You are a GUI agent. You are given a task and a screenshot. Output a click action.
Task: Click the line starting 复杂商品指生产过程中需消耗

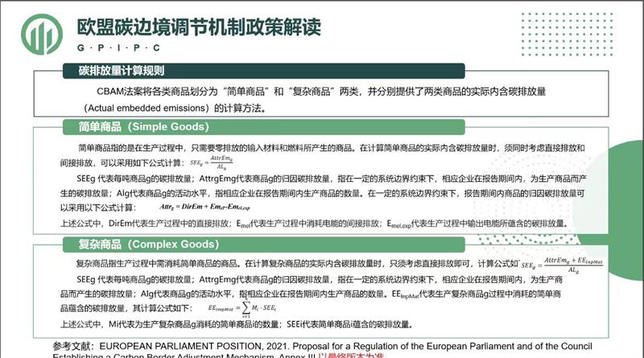pyautogui.click(x=298, y=264)
